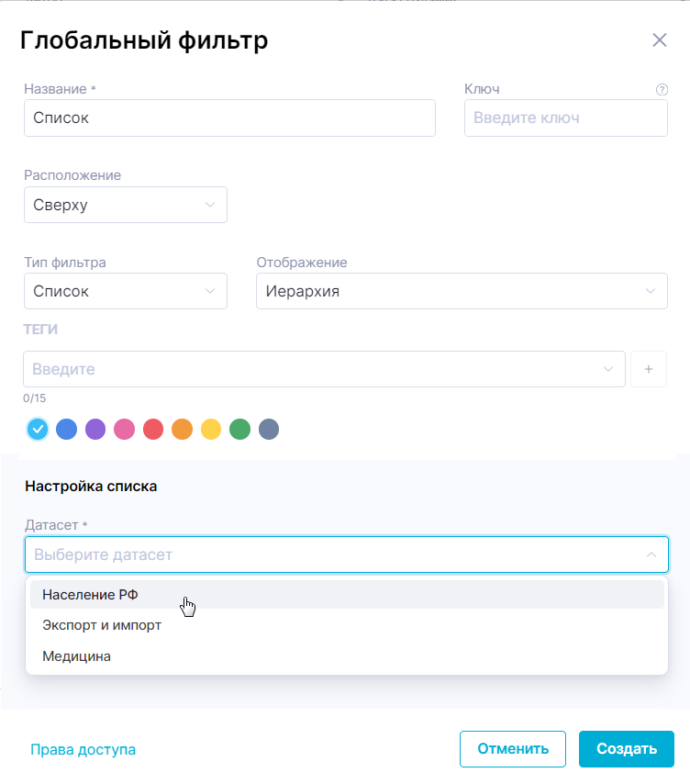Choose Экспорт и импорт from the list
690x784 pixels.
[x=102, y=625]
